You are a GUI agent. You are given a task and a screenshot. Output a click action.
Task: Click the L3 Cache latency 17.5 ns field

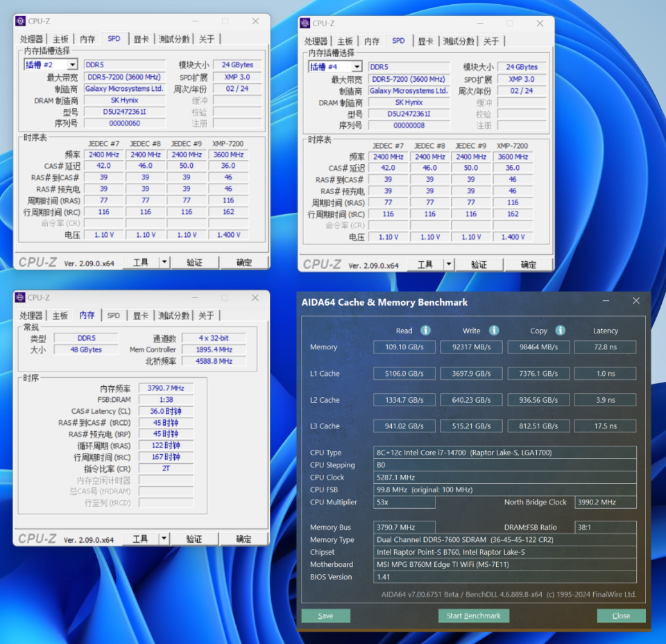[605, 426]
